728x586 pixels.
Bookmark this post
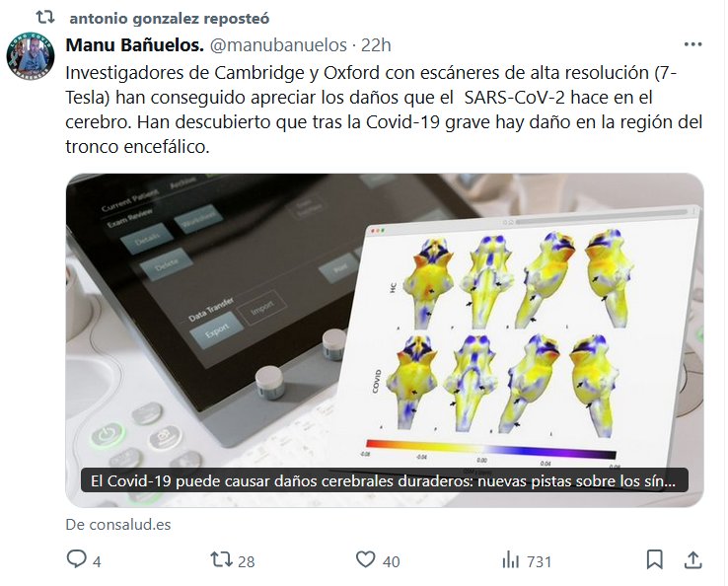pos(654,559)
